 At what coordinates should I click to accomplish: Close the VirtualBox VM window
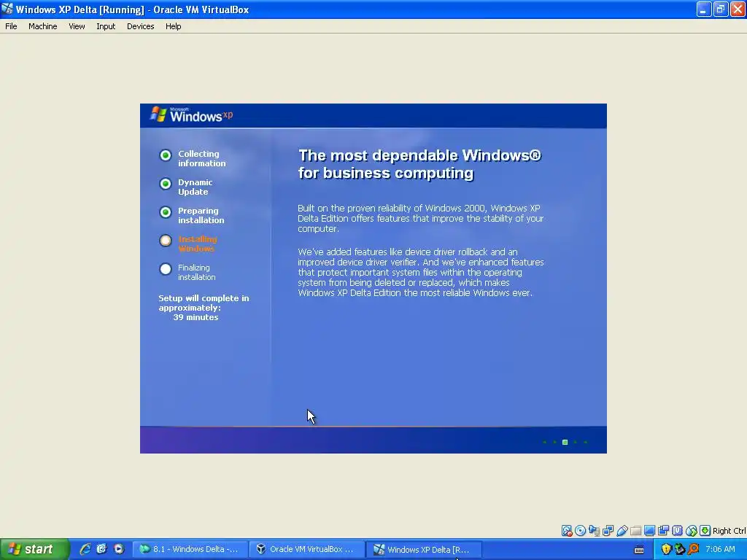pos(737,9)
